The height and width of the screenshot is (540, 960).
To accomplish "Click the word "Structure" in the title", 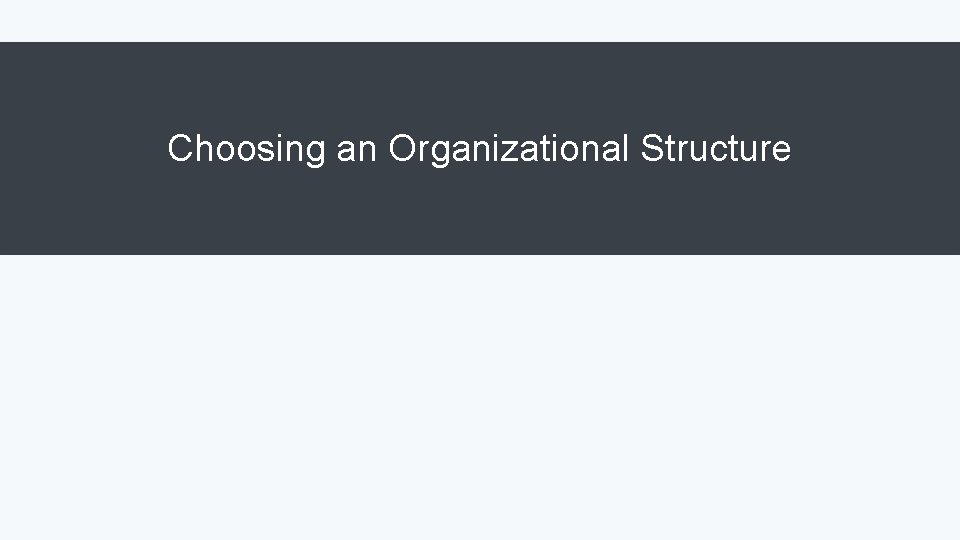I will click(716, 148).
